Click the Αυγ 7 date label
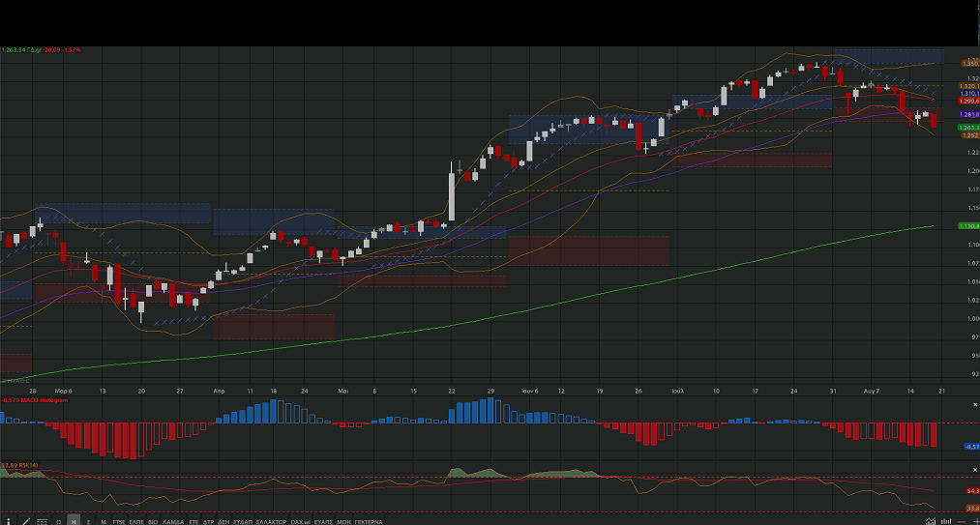The image size is (980, 525). coord(872,391)
